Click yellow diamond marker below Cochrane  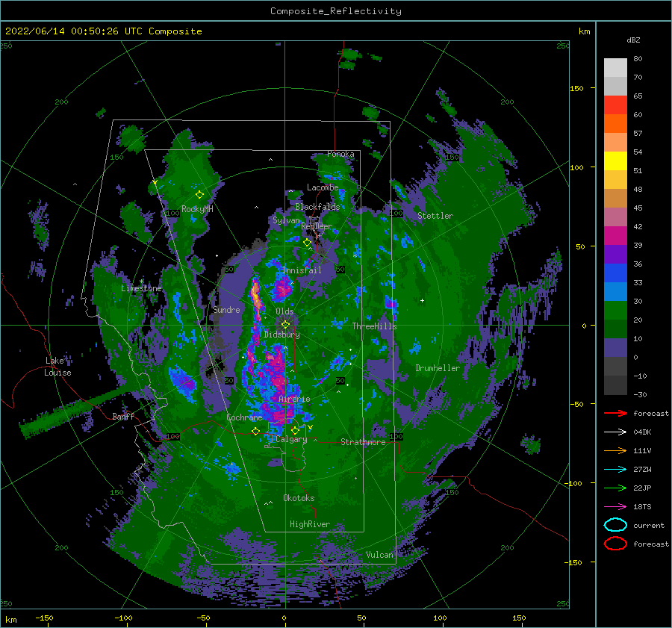click(x=255, y=431)
